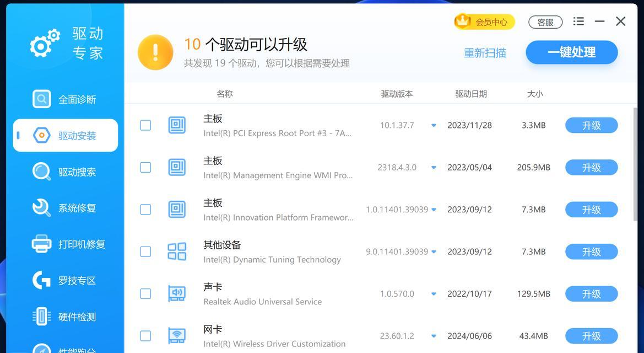644x353 pixels.
Task: Click the 系统修复 wrench icon
Action: pos(41,208)
